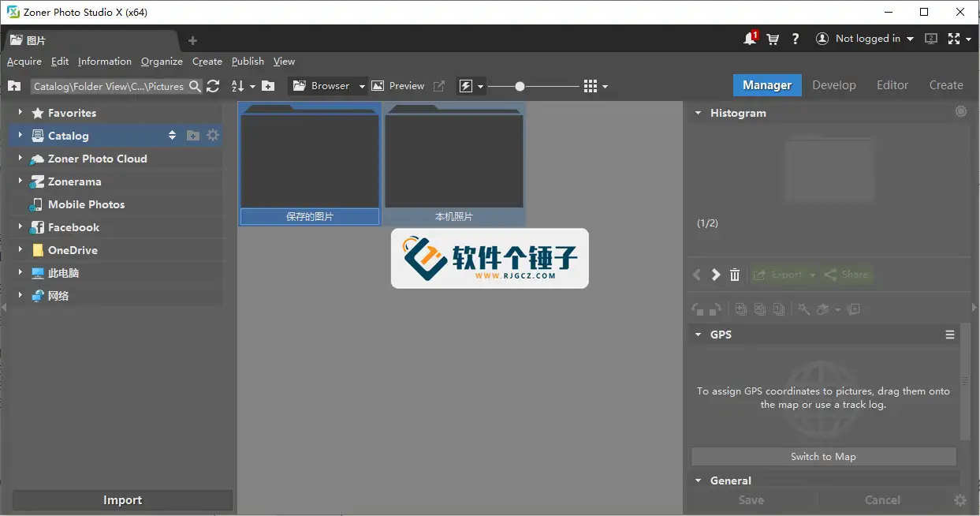Switch to the Create module tab
The width and height of the screenshot is (980, 516).
946,85
